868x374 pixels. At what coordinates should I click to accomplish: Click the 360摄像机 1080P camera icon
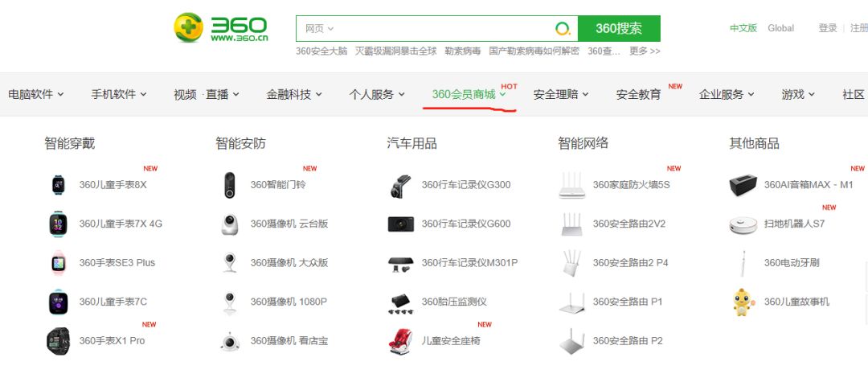point(230,302)
